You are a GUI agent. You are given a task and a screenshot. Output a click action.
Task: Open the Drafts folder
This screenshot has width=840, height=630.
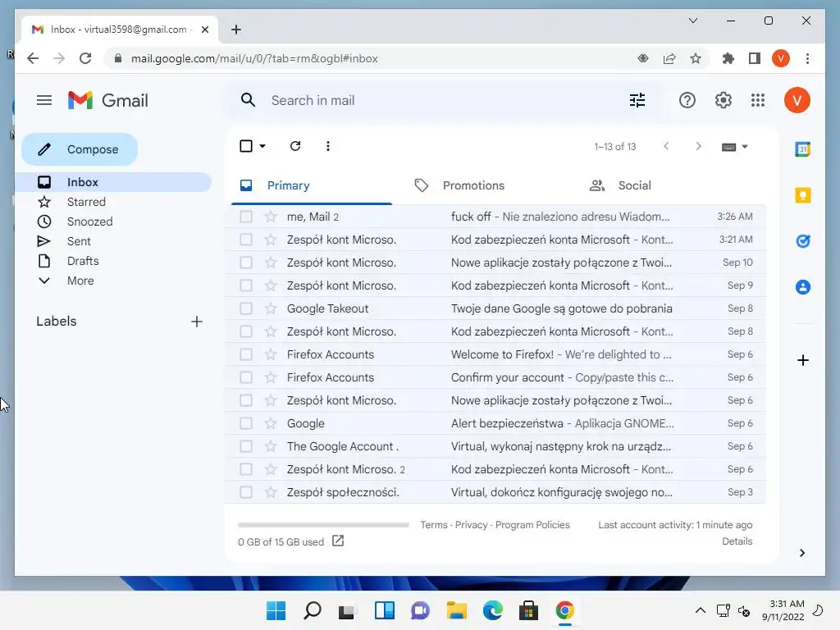[83, 261]
